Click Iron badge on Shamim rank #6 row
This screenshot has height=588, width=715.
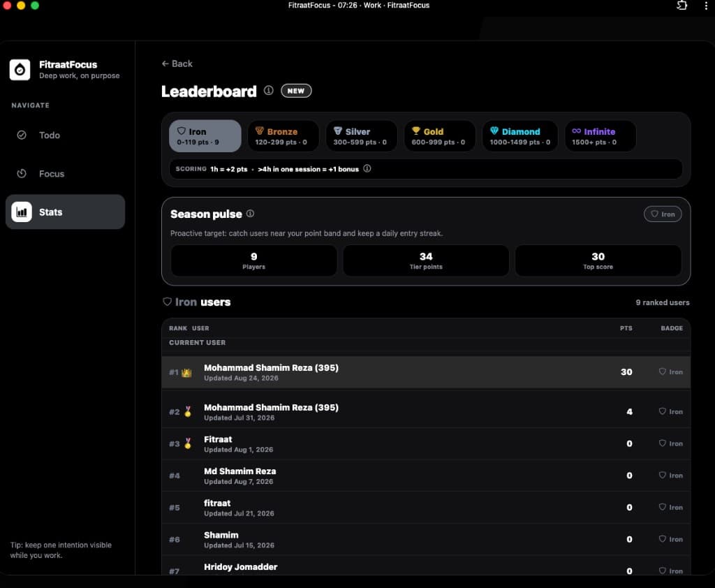671,539
